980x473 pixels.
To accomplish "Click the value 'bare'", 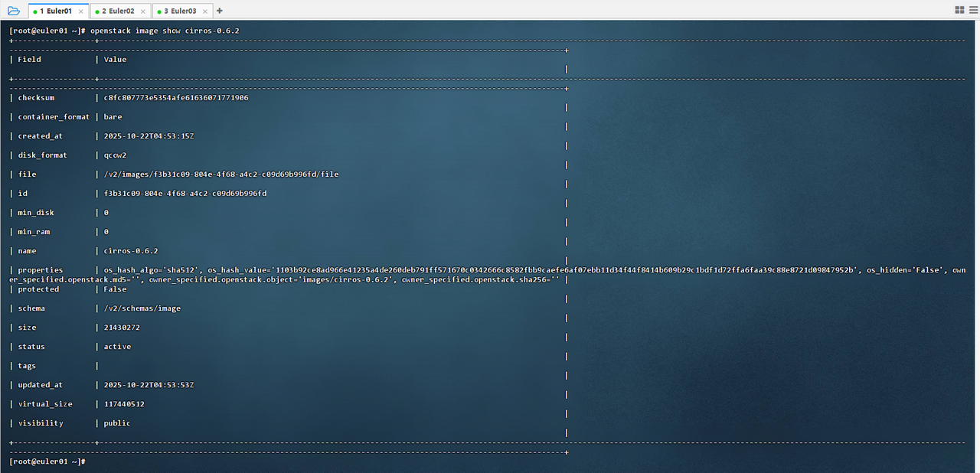I will [113, 117].
